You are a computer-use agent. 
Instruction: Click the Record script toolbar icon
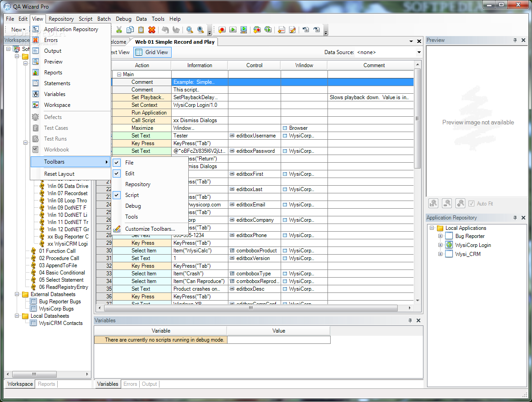222,30
